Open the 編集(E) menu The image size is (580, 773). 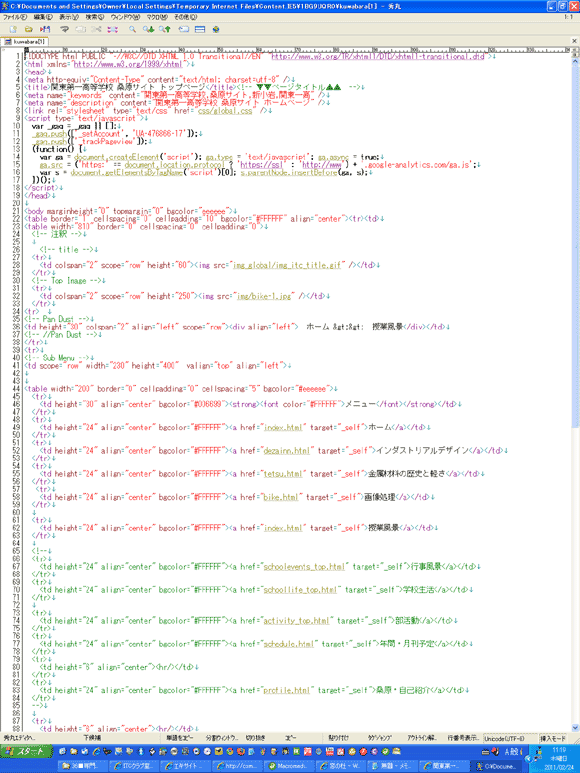point(43,17)
